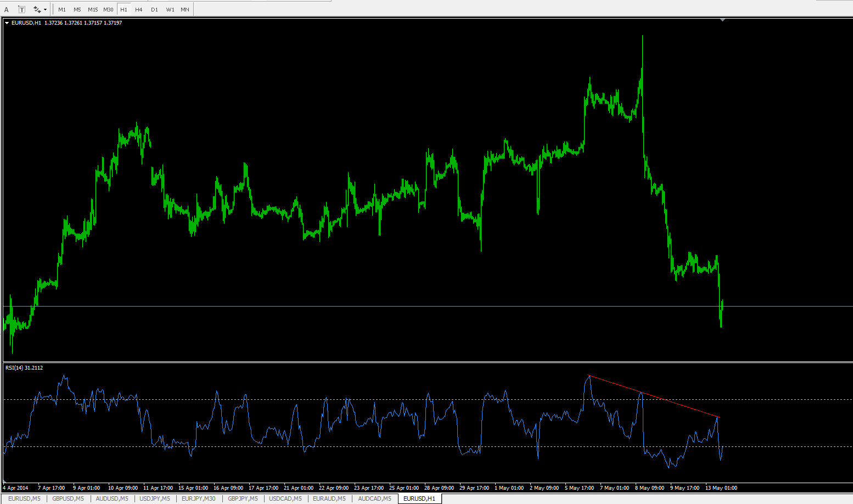Viewport: 853px width, 504px height.
Task: Switch to M15 timeframe
Action: (93, 9)
